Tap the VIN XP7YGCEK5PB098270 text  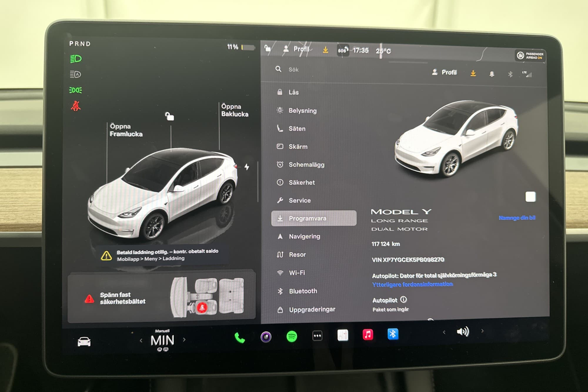tap(408, 260)
